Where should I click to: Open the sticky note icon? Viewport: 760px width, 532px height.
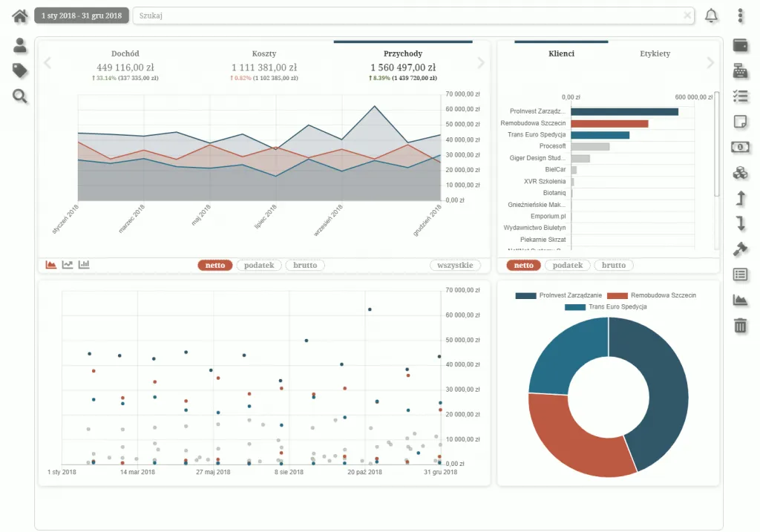coord(740,122)
